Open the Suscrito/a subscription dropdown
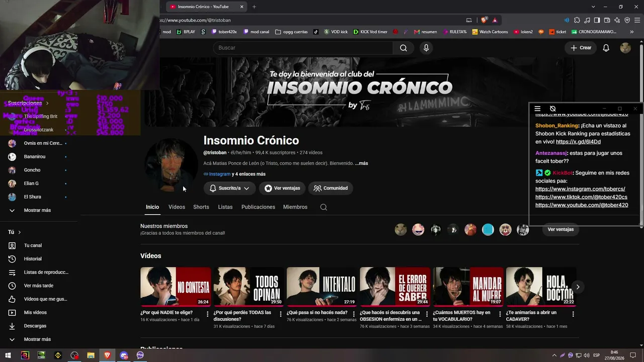644x362 pixels. pyautogui.click(x=229, y=188)
